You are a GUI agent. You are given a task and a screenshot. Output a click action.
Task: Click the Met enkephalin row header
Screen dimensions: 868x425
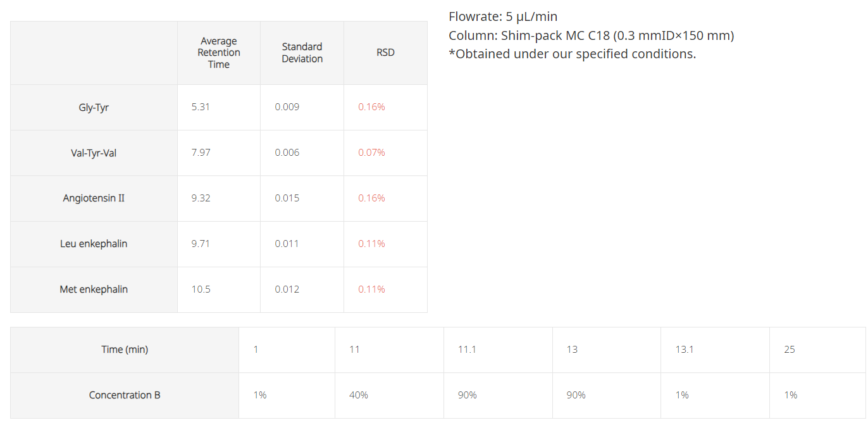[94, 290]
